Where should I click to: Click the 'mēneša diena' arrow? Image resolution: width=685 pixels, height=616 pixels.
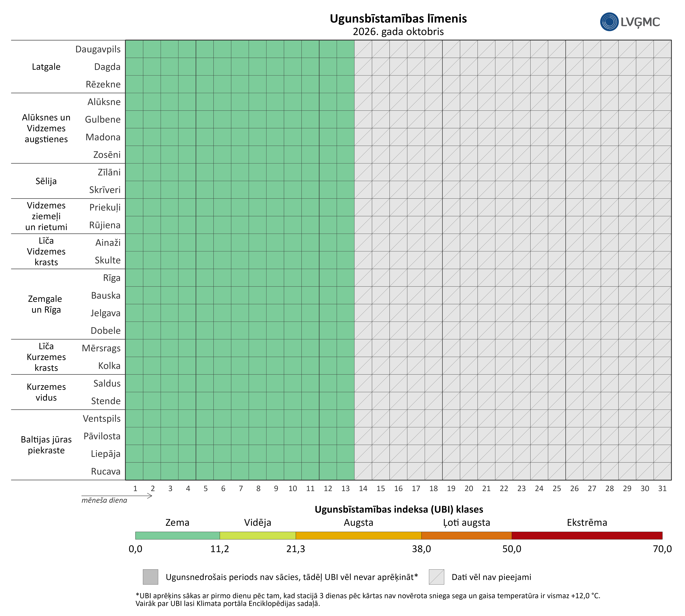(x=117, y=496)
